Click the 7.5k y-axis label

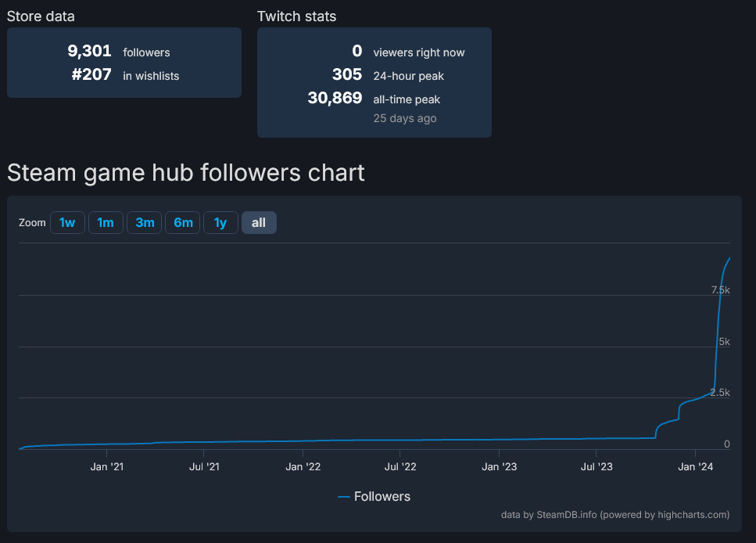click(720, 290)
